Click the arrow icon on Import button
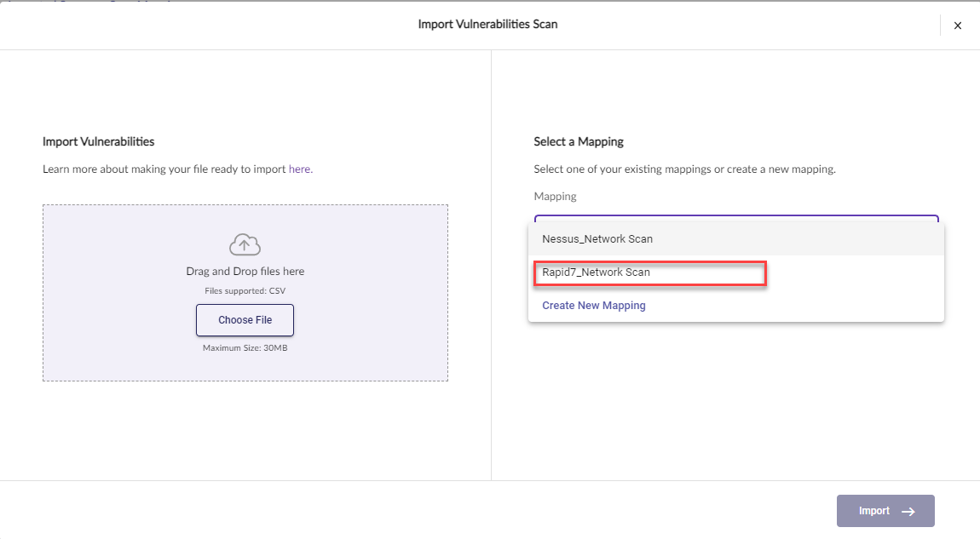 (x=908, y=512)
